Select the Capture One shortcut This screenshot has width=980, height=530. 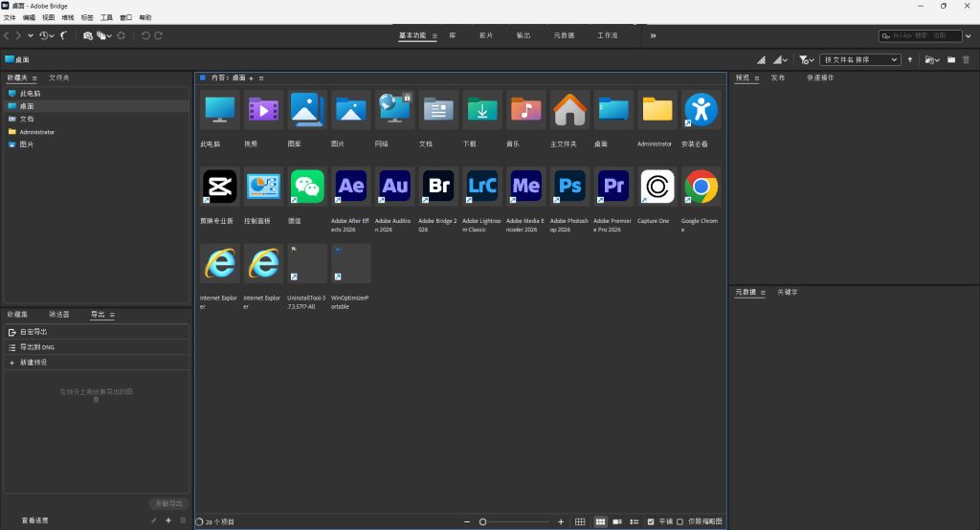tap(657, 187)
